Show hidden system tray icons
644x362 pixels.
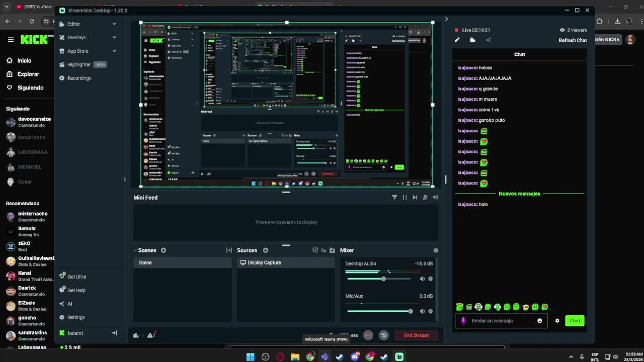click(571, 357)
